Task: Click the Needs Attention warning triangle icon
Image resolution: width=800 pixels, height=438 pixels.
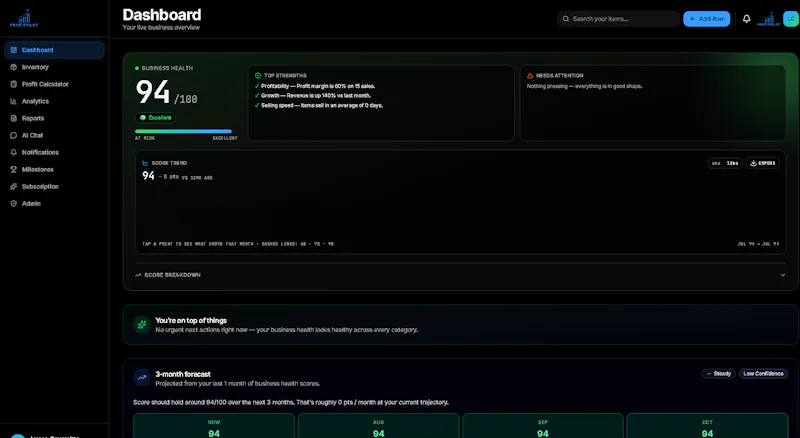Action: (x=530, y=76)
